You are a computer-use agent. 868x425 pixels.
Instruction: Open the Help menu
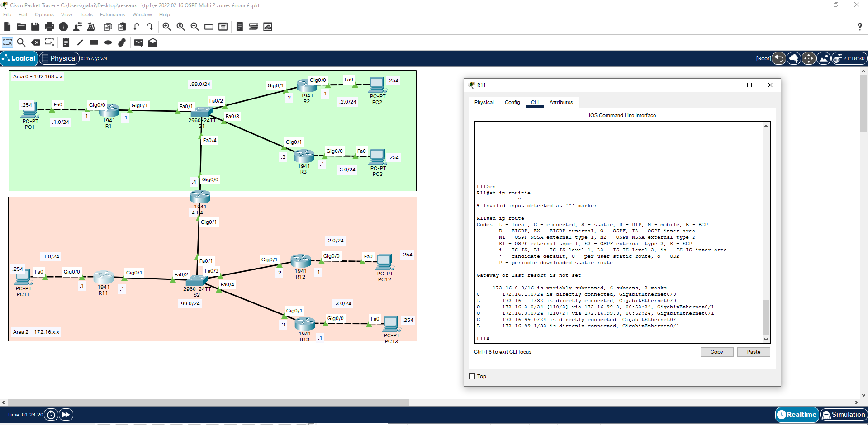pyautogui.click(x=165, y=14)
